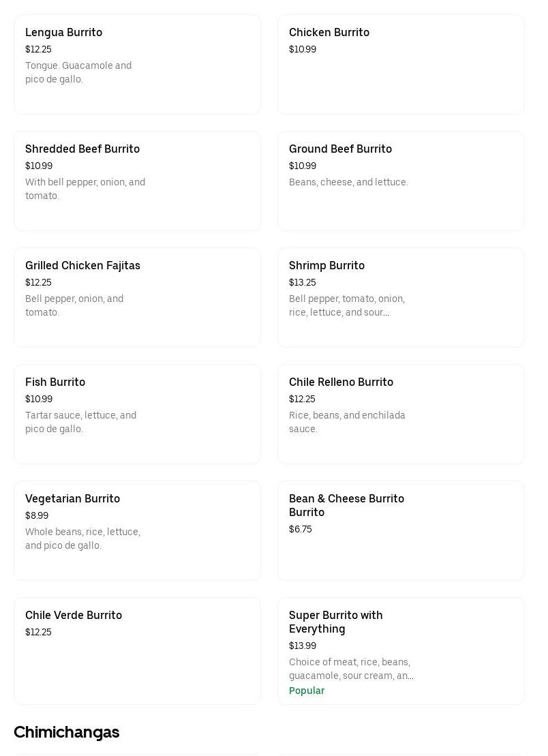
Task: Click the Super Burrito with Everything title
Action: [335, 622]
